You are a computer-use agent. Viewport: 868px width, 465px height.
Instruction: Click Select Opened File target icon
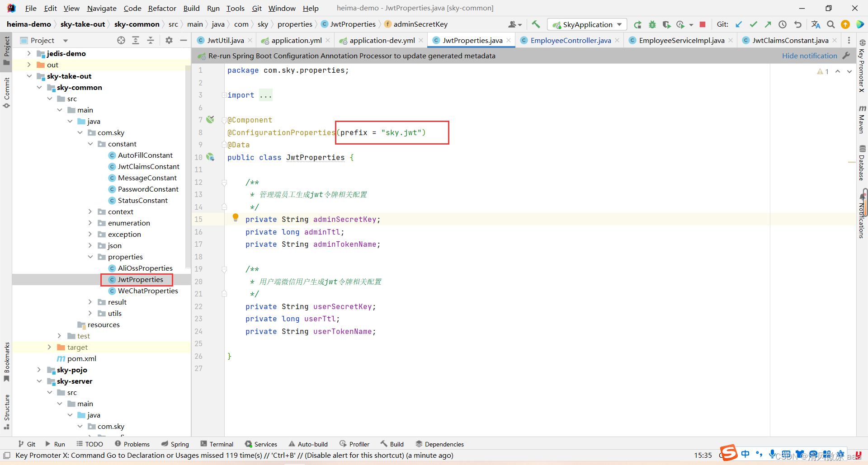coord(121,40)
